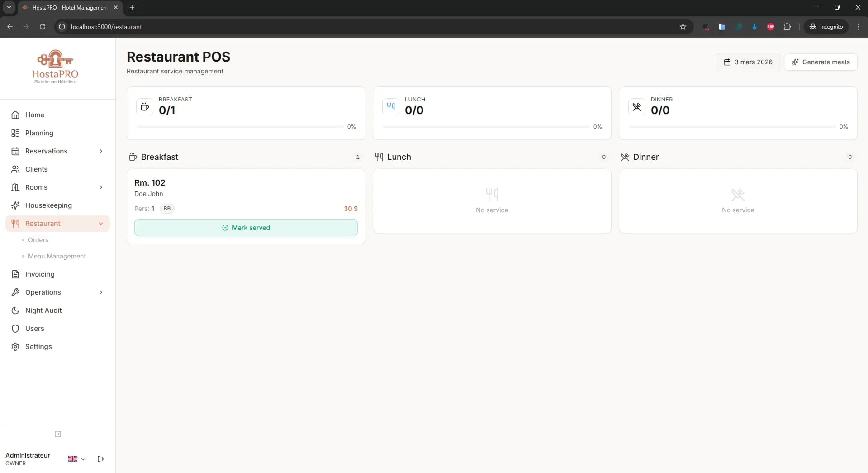Screen dimensions: 868x473
Task: Open the date picker showing 3 mars 2026
Action: 748,62
